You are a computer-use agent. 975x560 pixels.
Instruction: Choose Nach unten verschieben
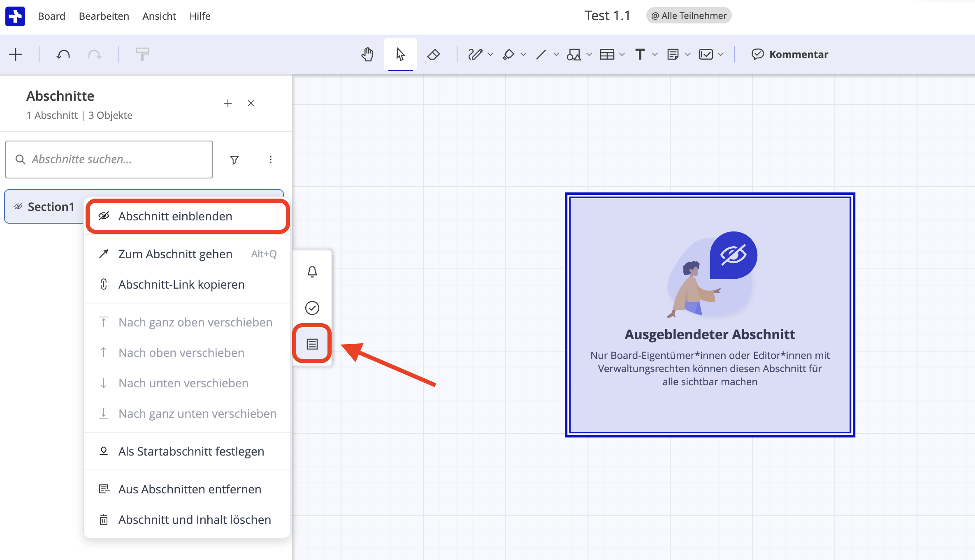coord(188,383)
